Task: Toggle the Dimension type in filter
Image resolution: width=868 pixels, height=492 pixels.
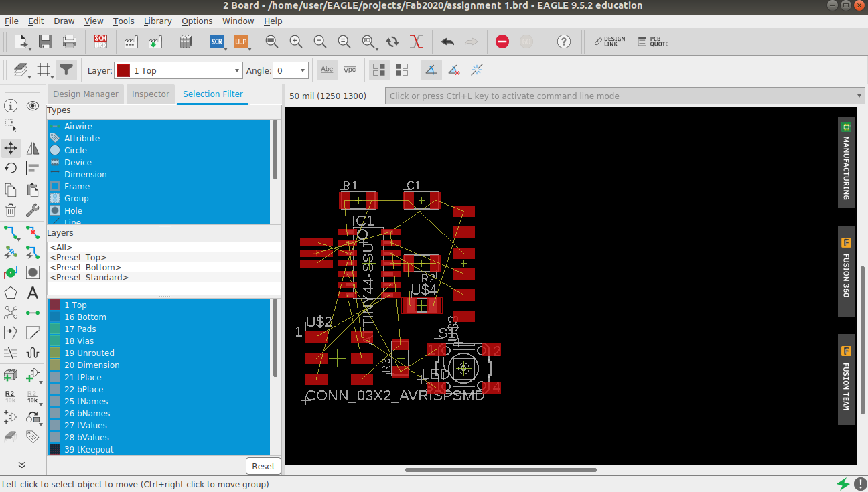Action: click(158, 174)
